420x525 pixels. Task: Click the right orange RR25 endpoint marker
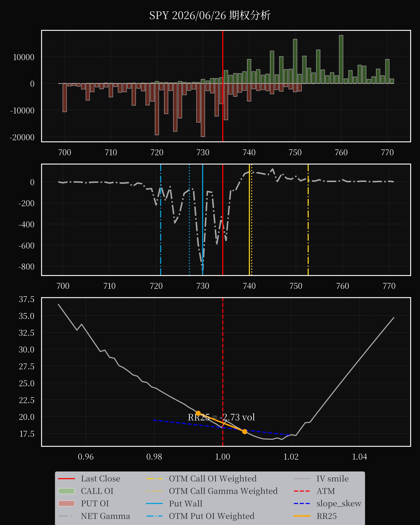point(245,432)
